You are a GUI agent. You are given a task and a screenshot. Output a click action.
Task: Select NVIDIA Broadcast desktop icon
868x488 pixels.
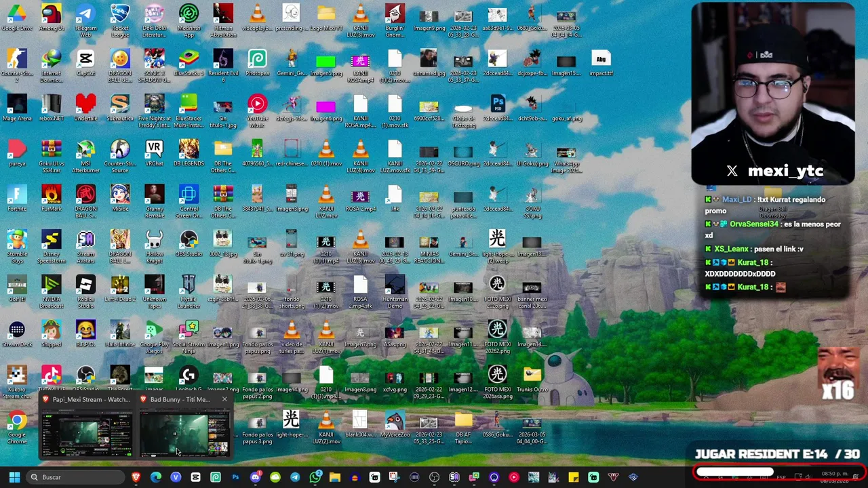pos(52,292)
